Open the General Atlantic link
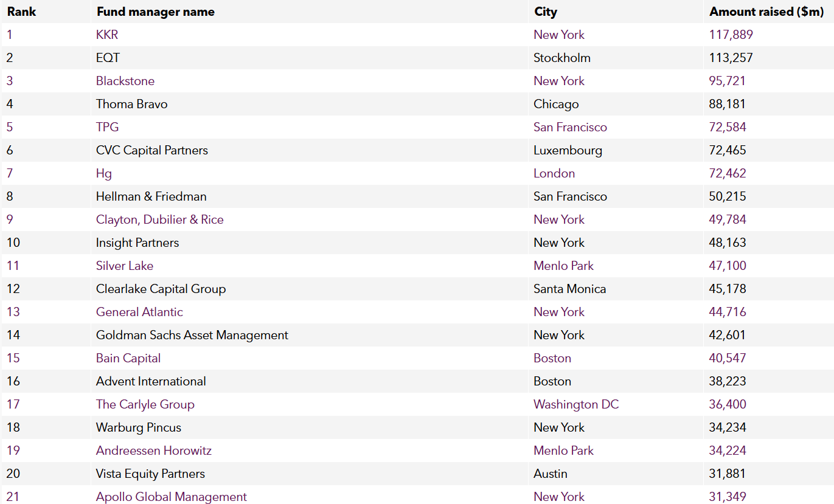The image size is (834, 504). click(x=139, y=312)
